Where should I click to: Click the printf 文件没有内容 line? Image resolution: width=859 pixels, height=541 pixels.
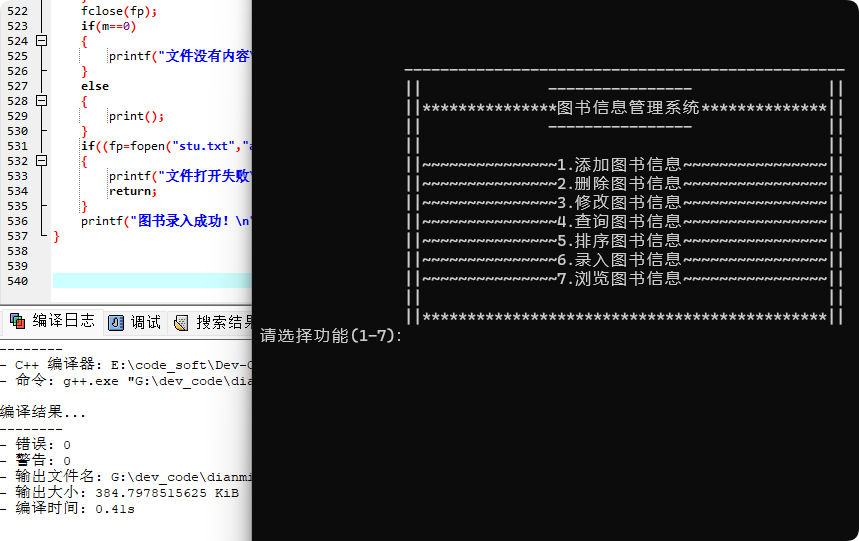coord(180,56)
